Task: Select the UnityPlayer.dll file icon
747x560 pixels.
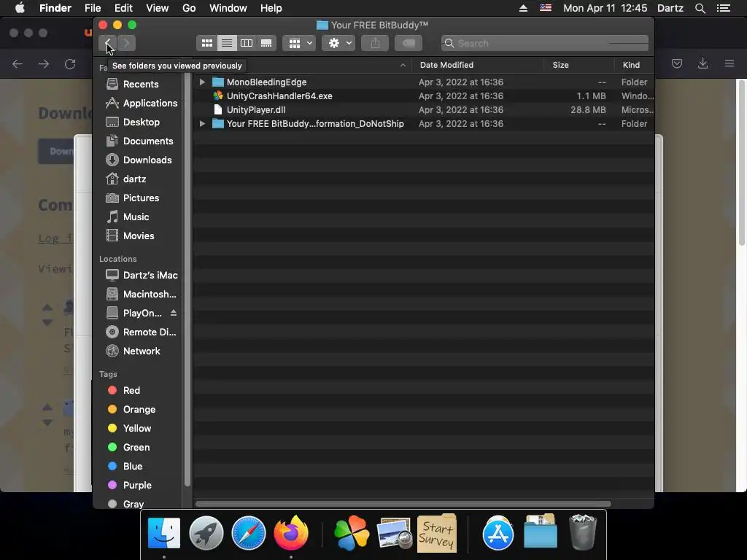Action: point(217,109)
